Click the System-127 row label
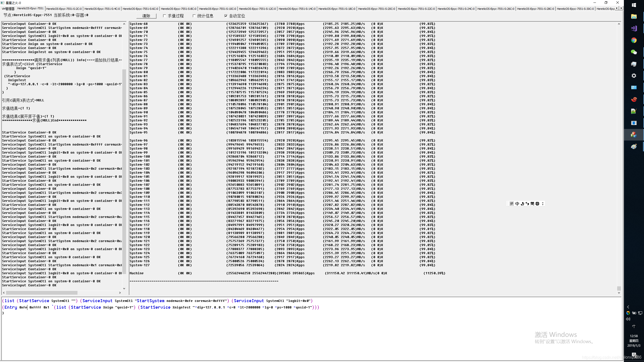The height and width of the screenshot is (362, 644). pyautogui.click(x=140, y=265)
